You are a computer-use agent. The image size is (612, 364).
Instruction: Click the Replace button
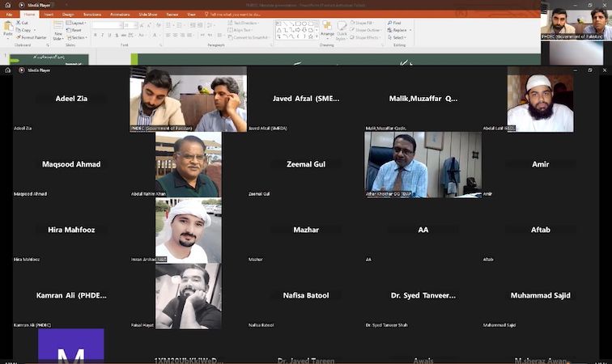[399, 30]
